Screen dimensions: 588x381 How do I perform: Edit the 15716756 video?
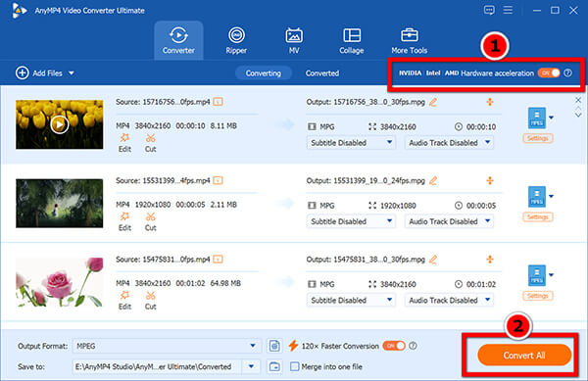124,143
